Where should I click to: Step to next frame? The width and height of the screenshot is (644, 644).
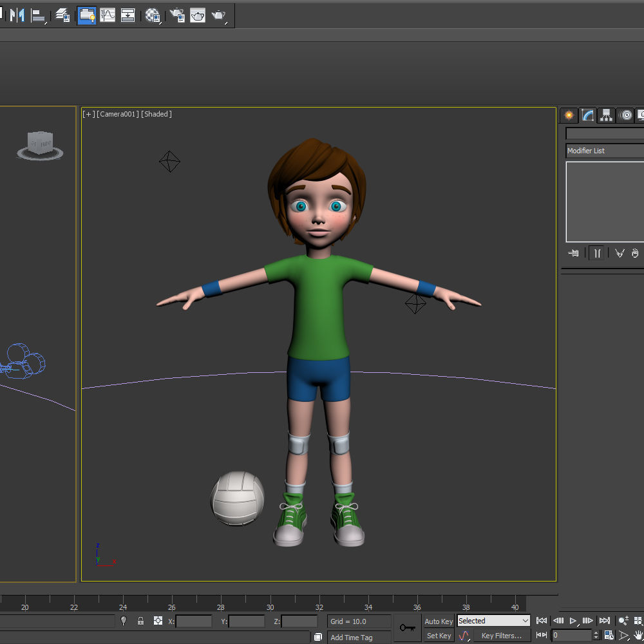[x=588, y=621]
